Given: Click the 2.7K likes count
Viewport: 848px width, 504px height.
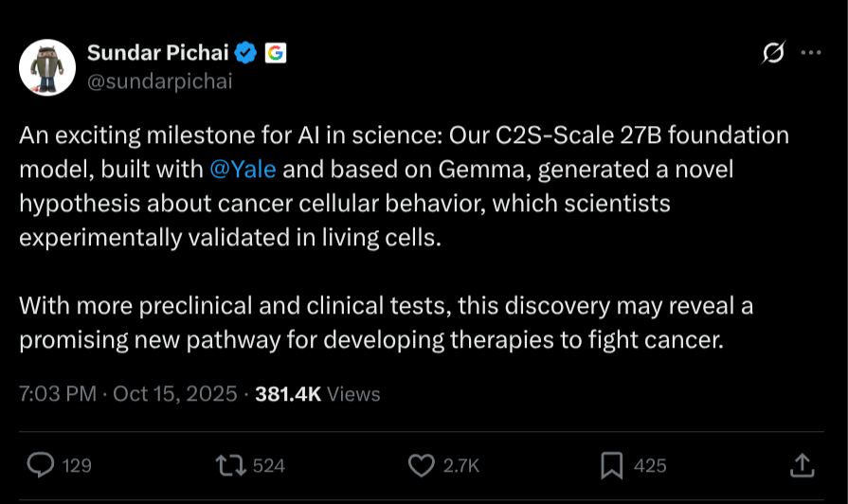Looking at the screenshot, I should [x=461, y=465].
